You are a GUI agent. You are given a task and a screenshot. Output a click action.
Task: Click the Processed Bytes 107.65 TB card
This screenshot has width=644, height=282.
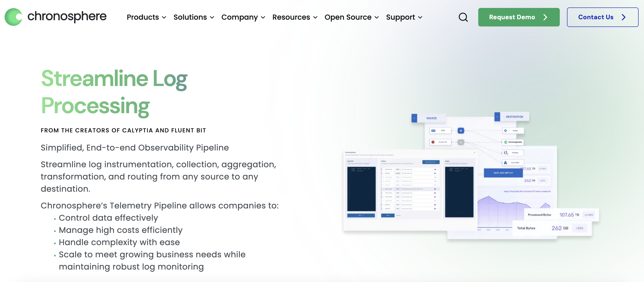[561, 215]
